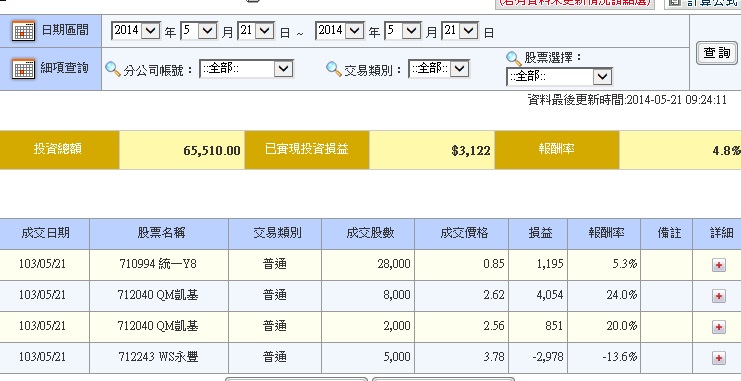Screen dimensions: 741x381
Task: Click return rate -13.6%
Action: [620, 357]
